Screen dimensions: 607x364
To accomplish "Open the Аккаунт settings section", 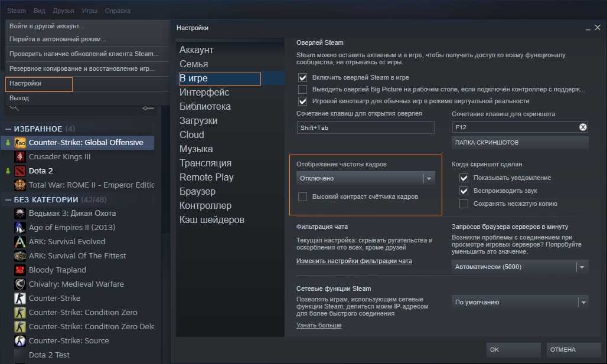I will (x=196, y=50).
